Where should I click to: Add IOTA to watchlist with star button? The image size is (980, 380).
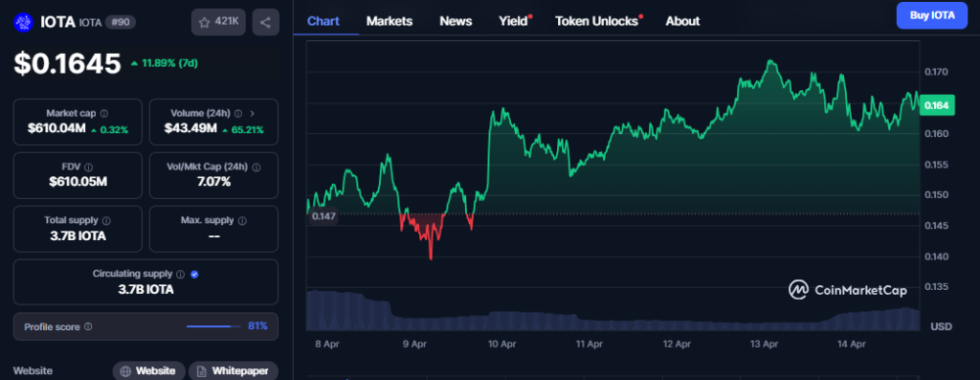coord(219,23)
